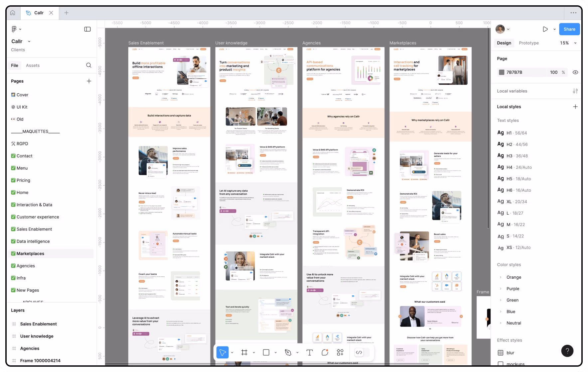Expand the Purple color styles group
Screen dimensions: 588x372
point(501,289)
